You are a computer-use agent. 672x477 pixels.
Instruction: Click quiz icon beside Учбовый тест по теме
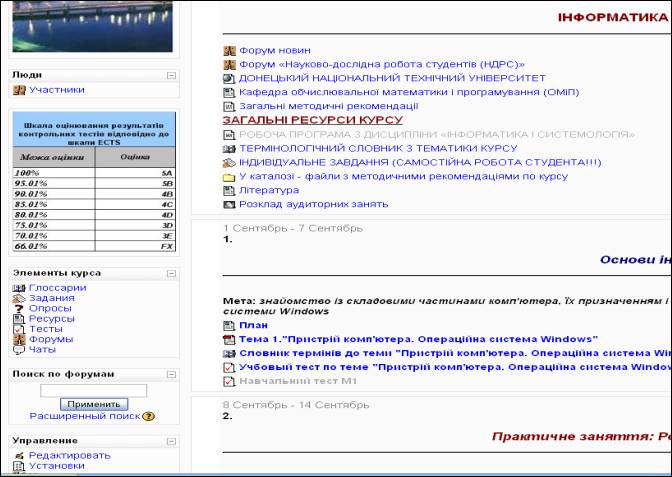pyautogui.click(x=230, y=368)
